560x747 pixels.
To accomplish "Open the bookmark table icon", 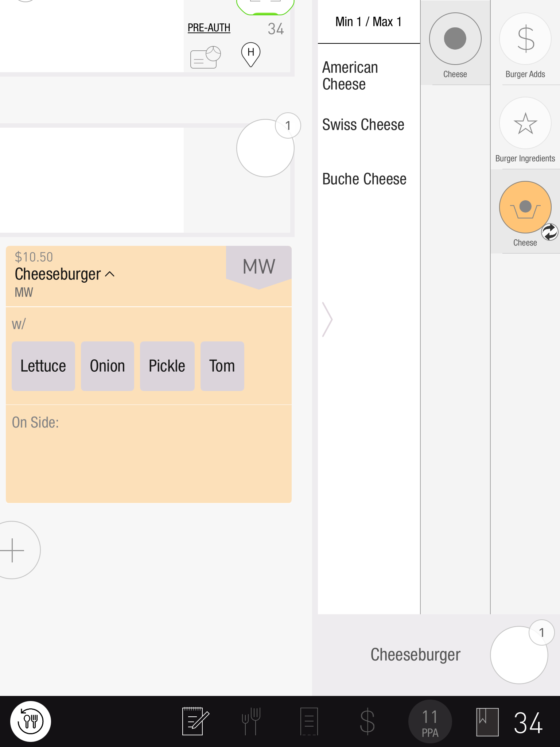I will tap(487, 722).
